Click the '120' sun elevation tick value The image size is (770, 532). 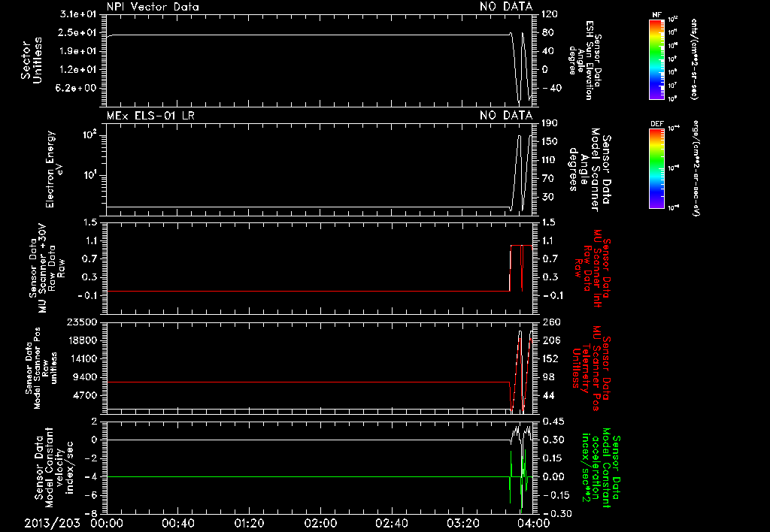pos(550,14)
